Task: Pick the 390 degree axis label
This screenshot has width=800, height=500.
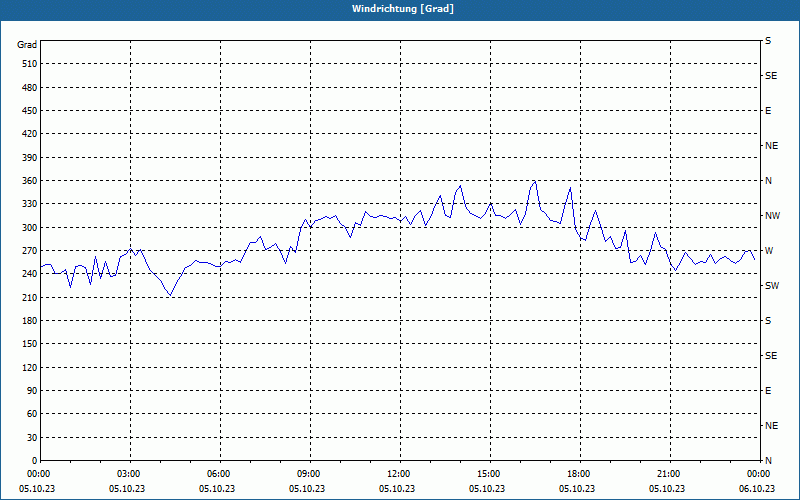Action: [x=30, y=157]
